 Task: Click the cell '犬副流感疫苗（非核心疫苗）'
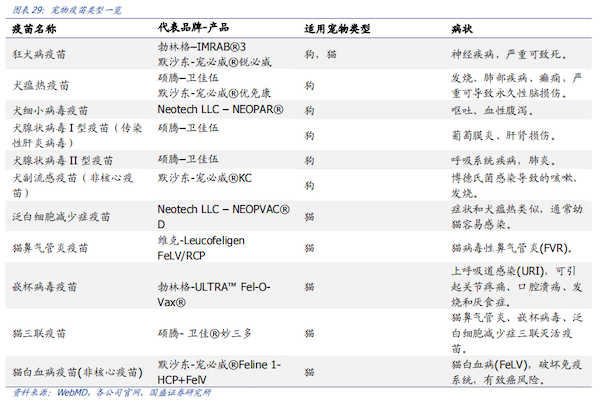pyautogui.click(x=73, y=186)
